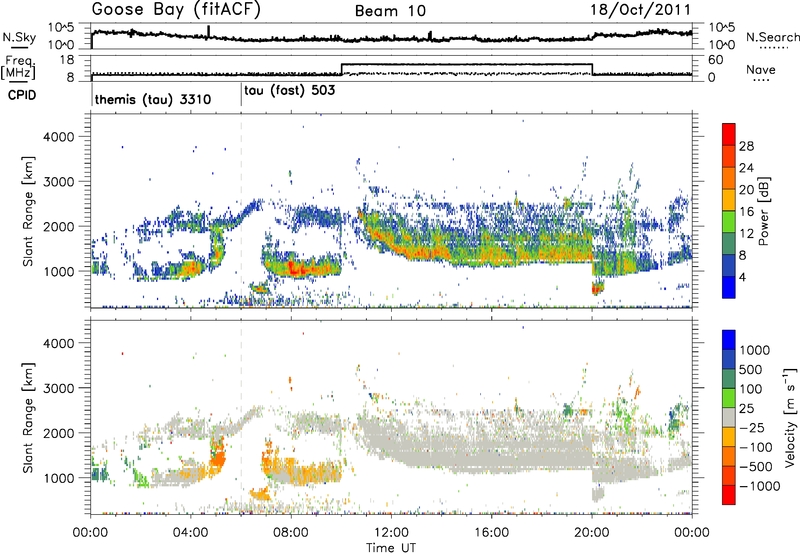Image resolution: width=800 pixels, height=554 pixels.
Task: Click the 'Nave' legend label
Action: click(x=761, y=69)
